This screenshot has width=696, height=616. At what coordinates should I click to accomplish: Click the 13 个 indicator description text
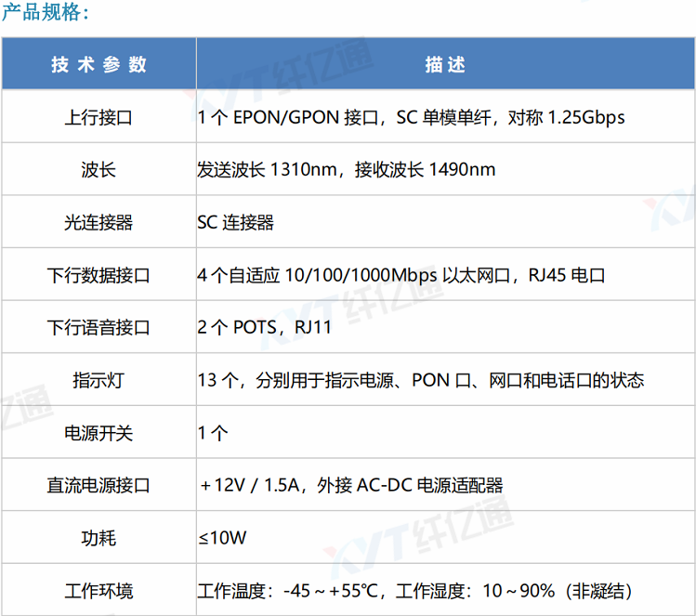point(420,381)
